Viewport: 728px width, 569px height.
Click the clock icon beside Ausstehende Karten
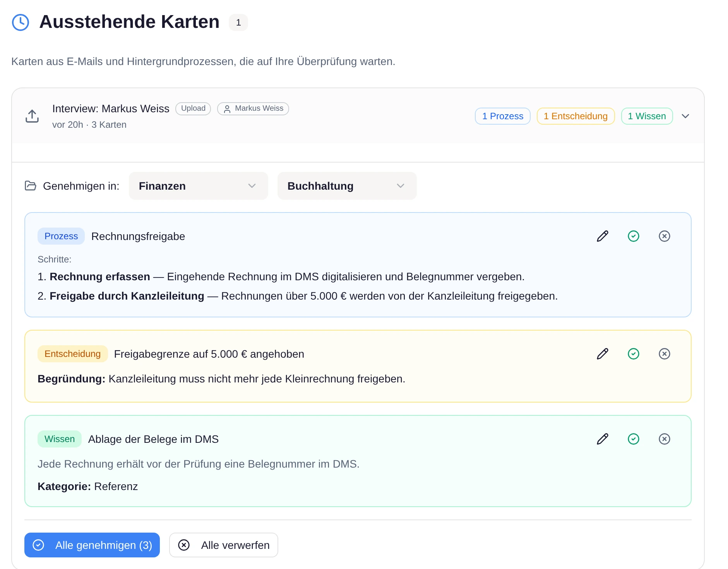coord(21,22)
